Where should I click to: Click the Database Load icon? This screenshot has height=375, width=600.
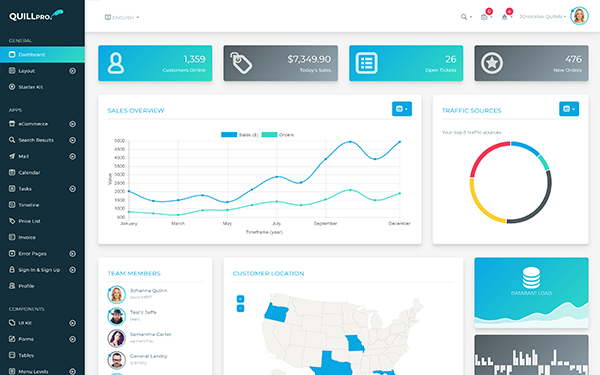[x=531, y=278]
